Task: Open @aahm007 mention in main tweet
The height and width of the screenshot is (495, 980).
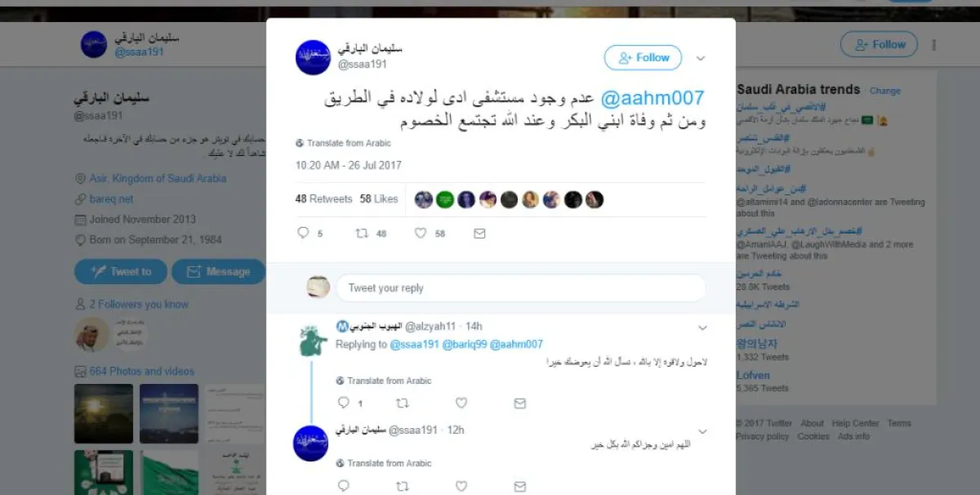Action: [x=652, y=98]
